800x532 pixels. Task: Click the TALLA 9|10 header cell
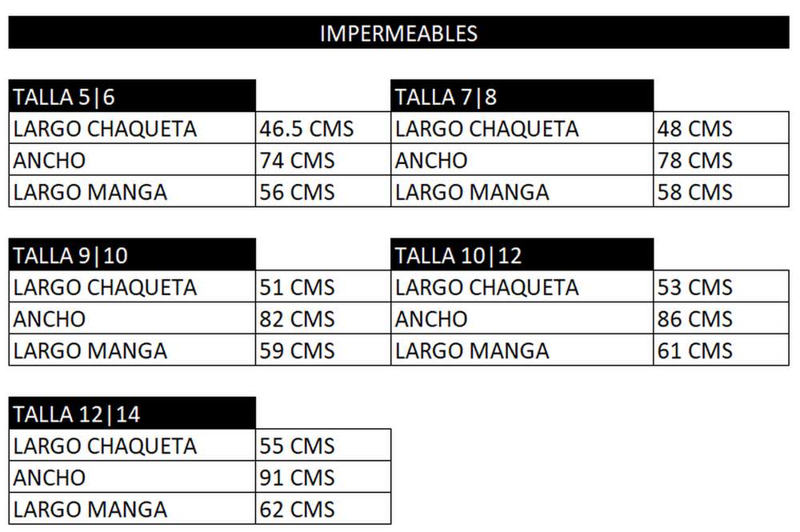(132, 255)
